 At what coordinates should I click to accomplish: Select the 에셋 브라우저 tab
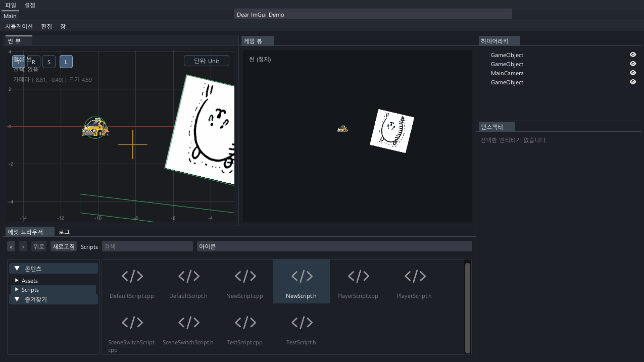(30, 232)
